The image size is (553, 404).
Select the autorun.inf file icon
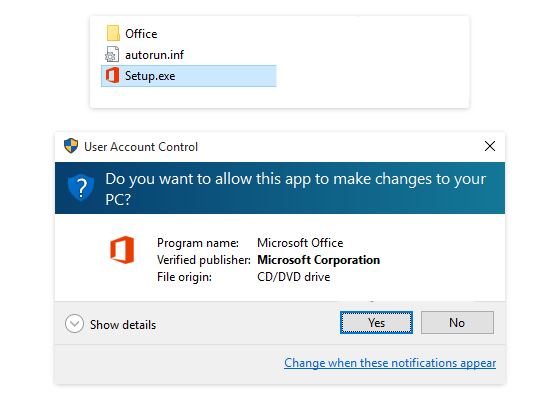click(112, 54)
